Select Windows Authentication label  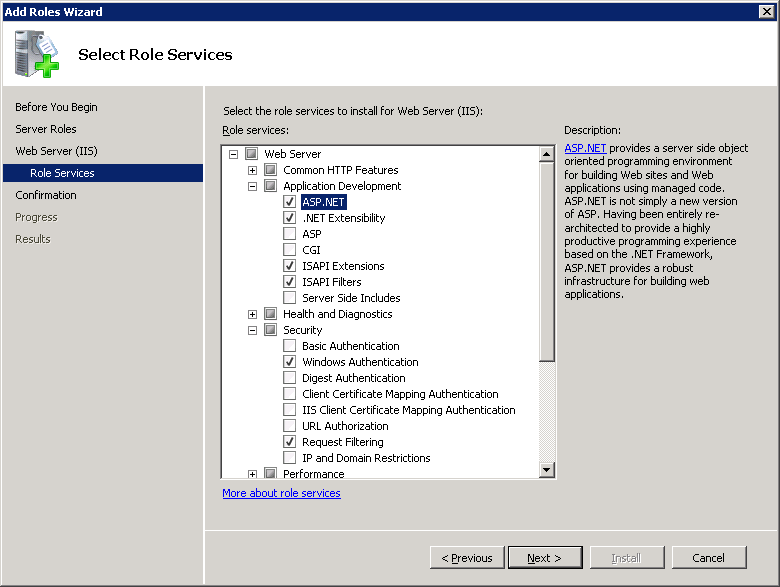pos(360,362)
